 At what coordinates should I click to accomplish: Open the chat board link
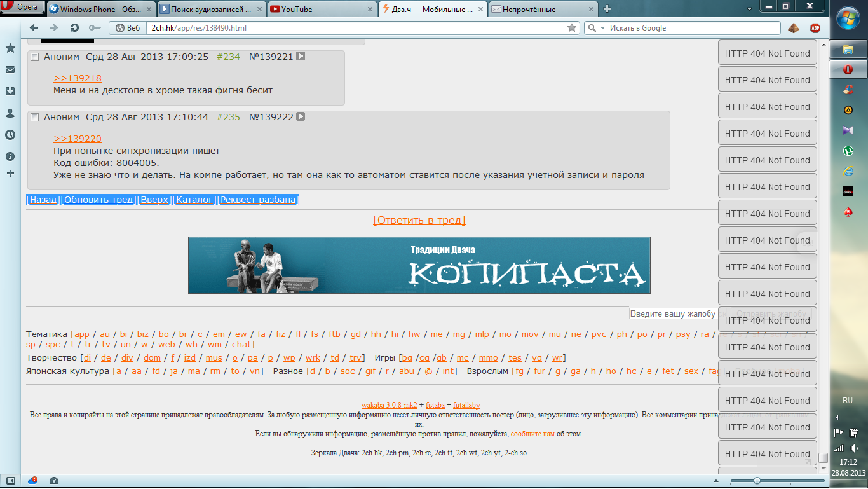click(x=241, y=345)
